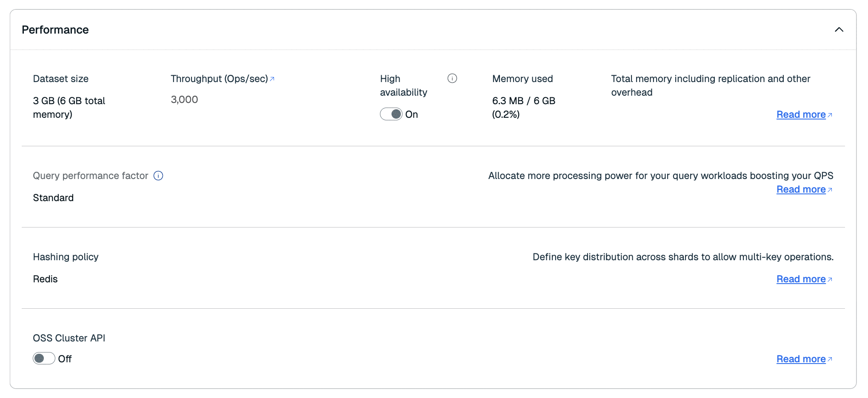The width and height of the screenshot is (868, 398).
Task: Click the Throughput external link arrow icon
Action: pyautogui.click(x=272, y=79)
